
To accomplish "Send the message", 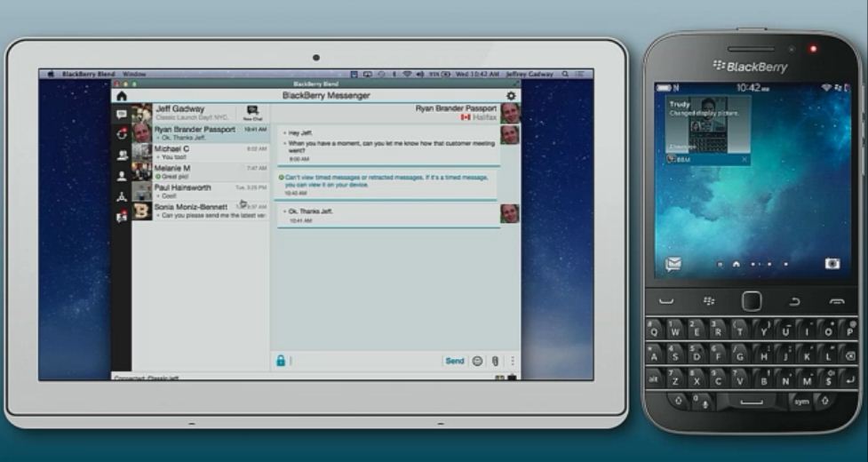I will pyautogui.click(x=455, y=361).
